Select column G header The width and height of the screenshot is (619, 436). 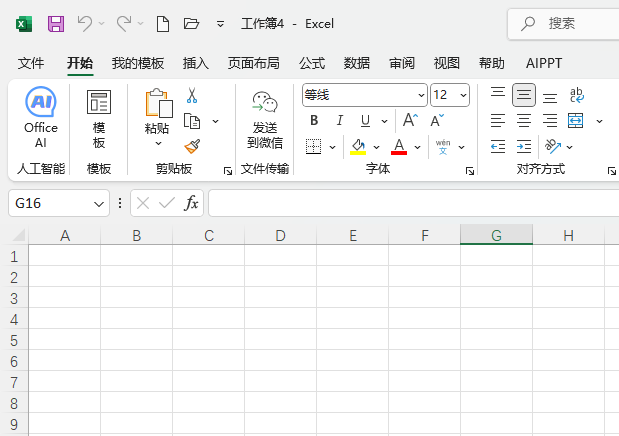pyautogui.click(x=496, y=235)
